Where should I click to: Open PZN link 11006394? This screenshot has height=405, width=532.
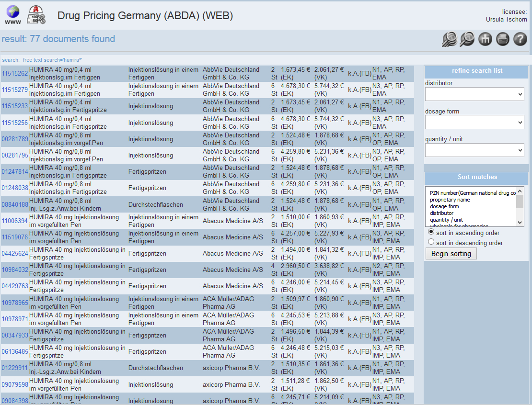point(14,221)
